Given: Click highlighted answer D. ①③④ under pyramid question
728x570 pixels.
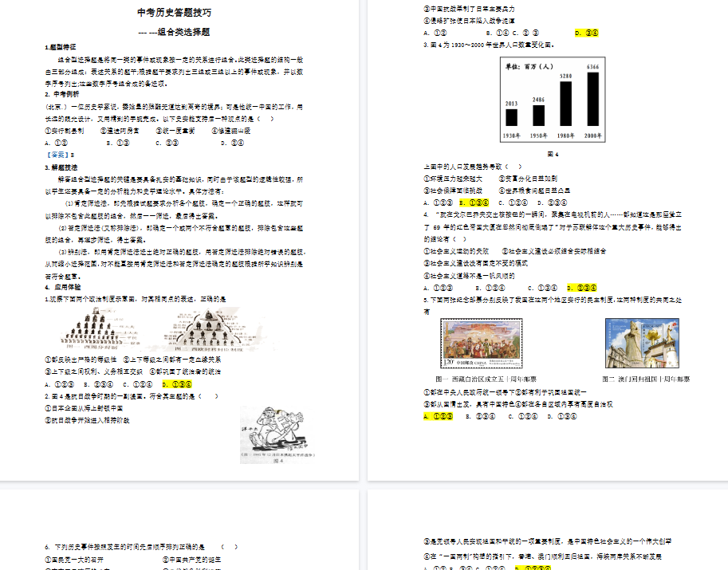Looking at the screenshot, I should pos(177,384).
